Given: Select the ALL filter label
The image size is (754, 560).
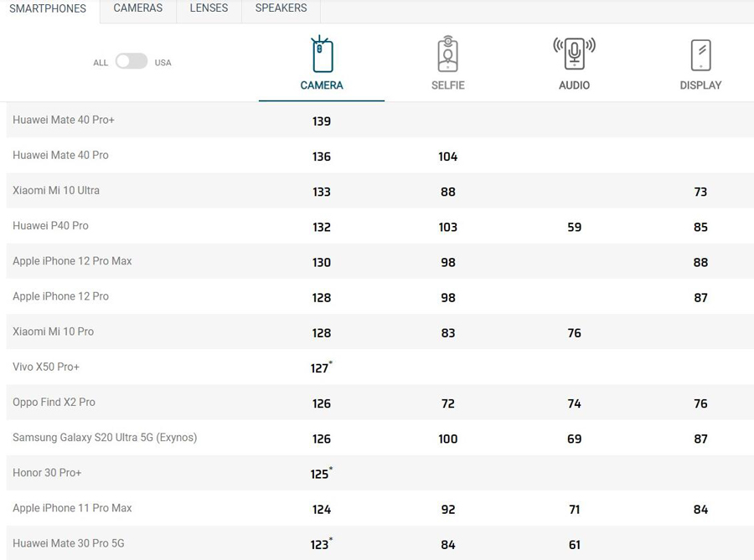Looking at the screenshot, I should [x=101, y=63].
